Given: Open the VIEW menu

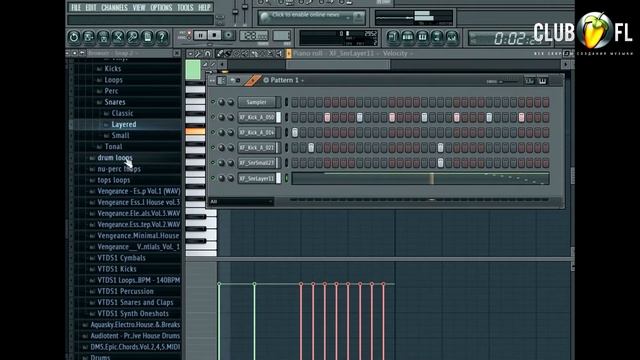Looking at the screenshot, I should pos(139,7).
